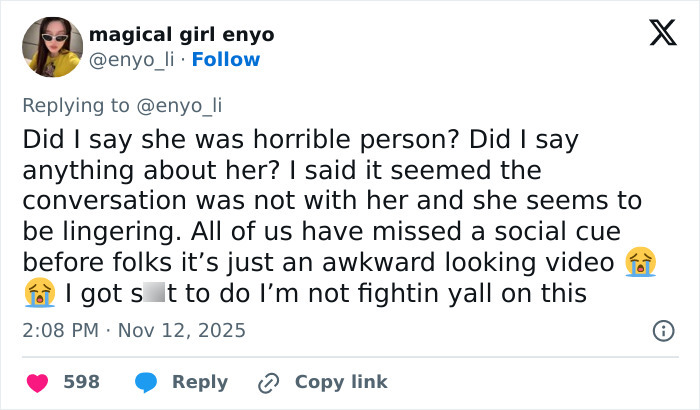The width and height of the screenshot is (700, 410).
Task: Click the pink heart like icon
Action: tap(37, 382)
